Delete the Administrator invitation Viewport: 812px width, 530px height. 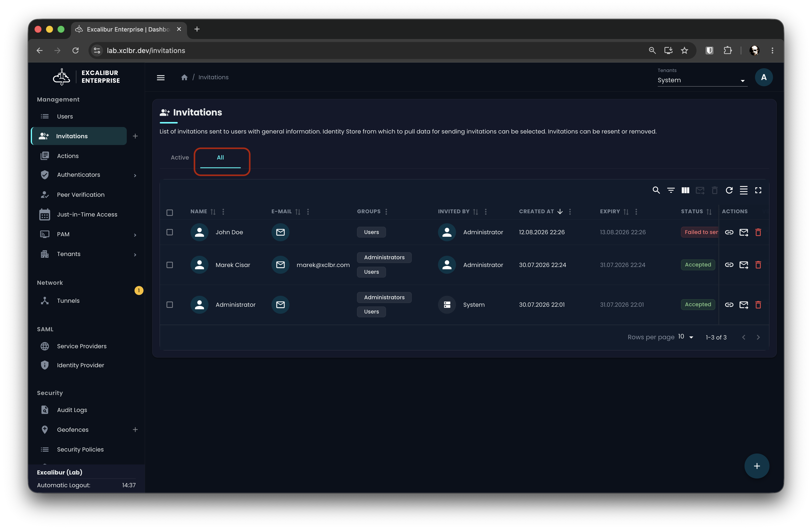(758, 304)
